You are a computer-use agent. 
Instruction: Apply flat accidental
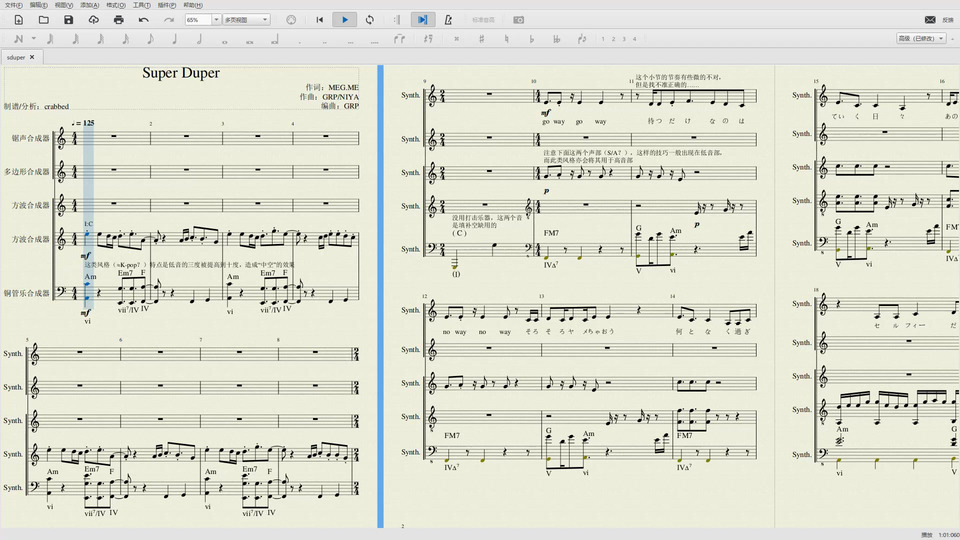tap(531, 39)
